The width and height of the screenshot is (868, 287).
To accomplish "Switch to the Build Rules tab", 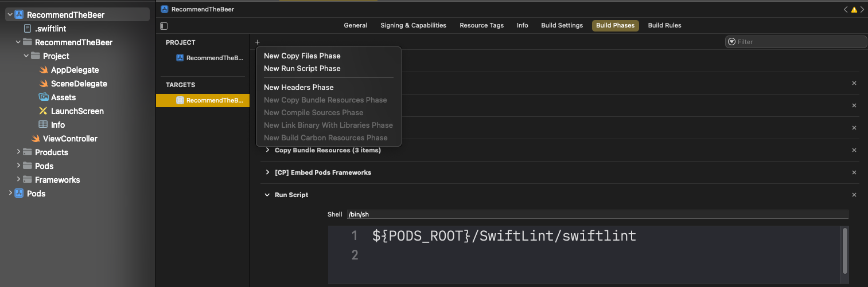I will [x=665, y=25].
